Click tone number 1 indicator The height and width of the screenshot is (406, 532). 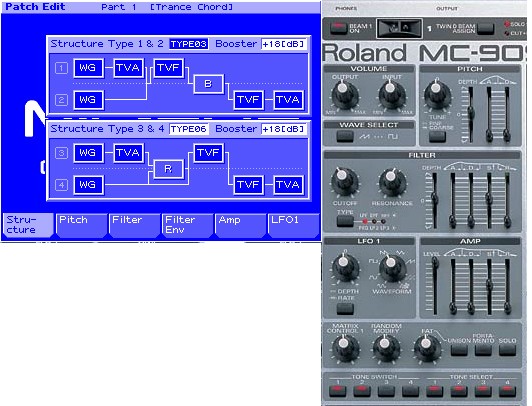[61, 68]
